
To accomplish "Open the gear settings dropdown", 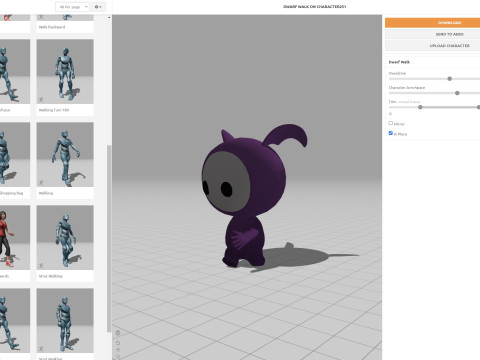I will pyautogui.click(x=98, y=7).
